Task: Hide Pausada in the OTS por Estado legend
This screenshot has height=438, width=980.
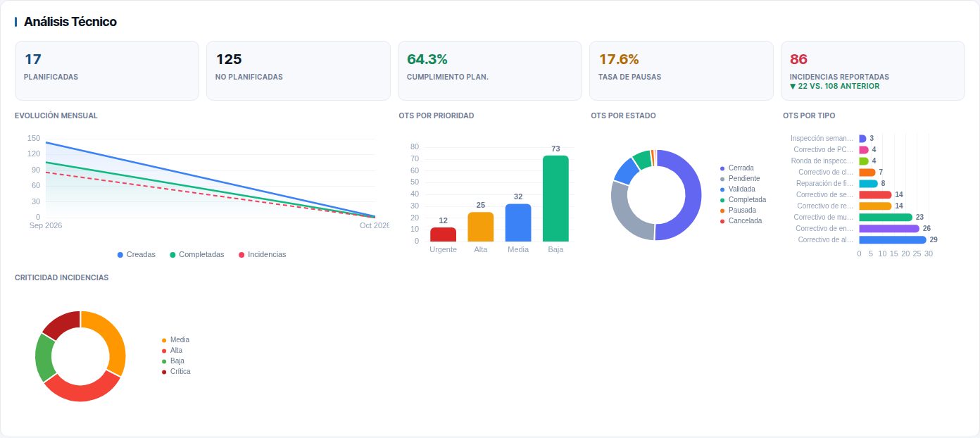Action: pos(738,211)
